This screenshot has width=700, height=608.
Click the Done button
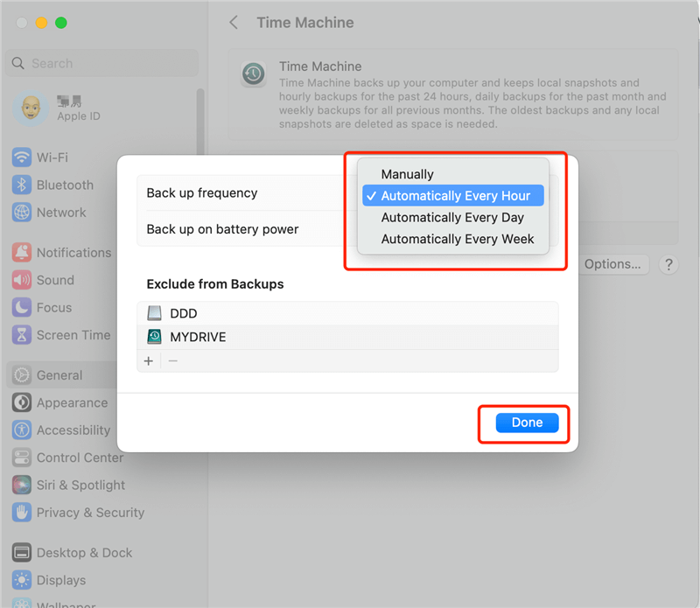pos(527,422)
